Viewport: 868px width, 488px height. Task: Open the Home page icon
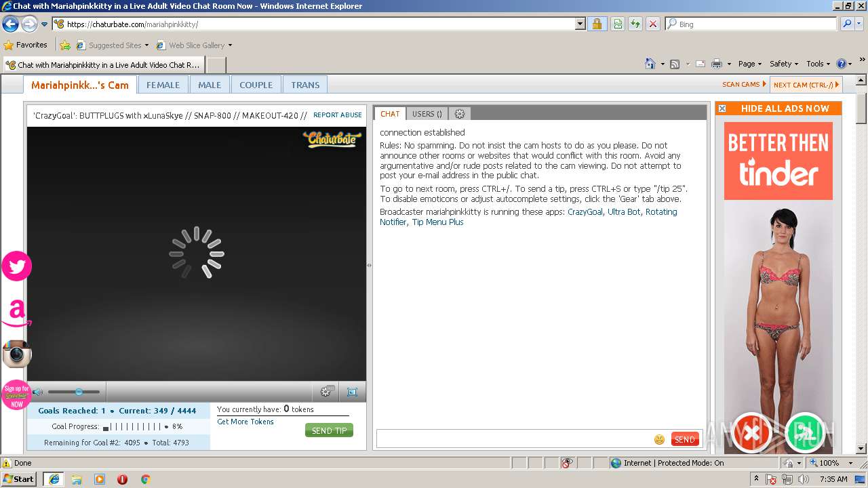coord(650,64)
